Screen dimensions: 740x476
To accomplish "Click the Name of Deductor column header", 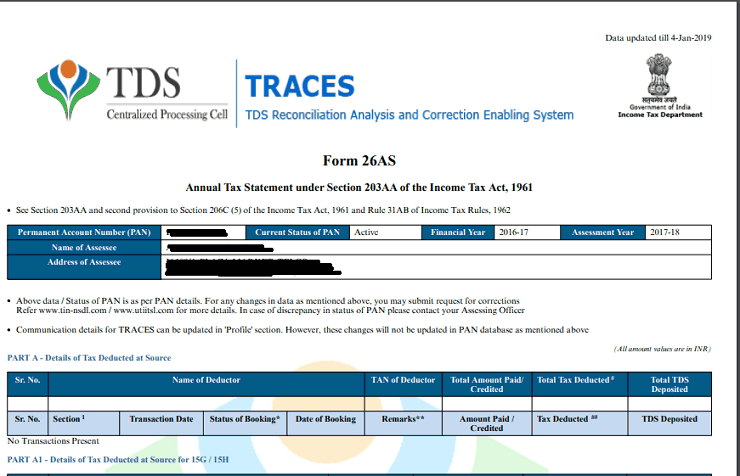I will point(205,380).
